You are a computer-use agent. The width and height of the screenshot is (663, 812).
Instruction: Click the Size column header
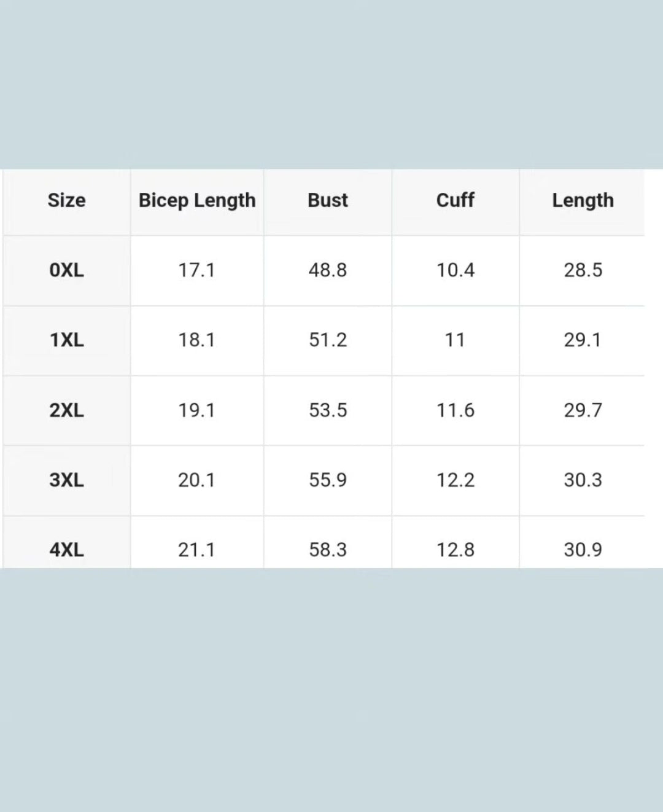click(66, 200)
